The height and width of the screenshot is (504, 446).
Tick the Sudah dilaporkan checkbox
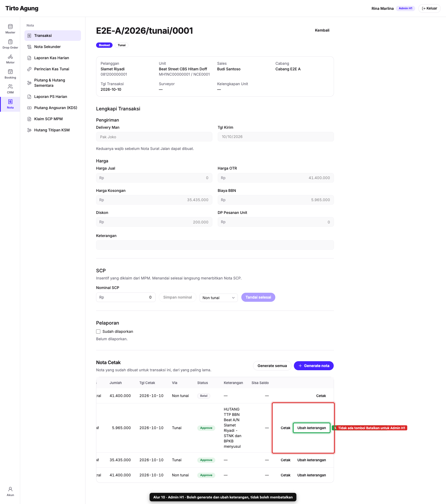98,331
